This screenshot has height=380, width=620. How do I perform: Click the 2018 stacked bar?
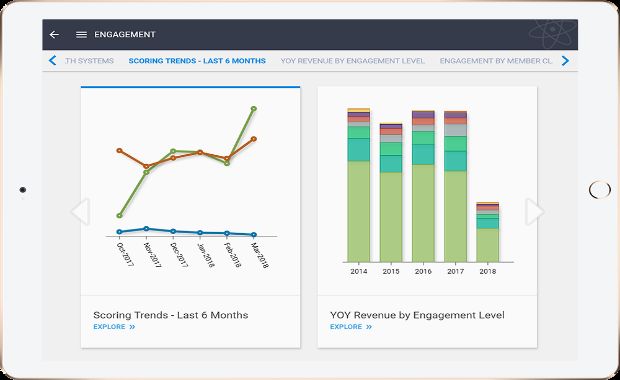click(x=488, y=232)
